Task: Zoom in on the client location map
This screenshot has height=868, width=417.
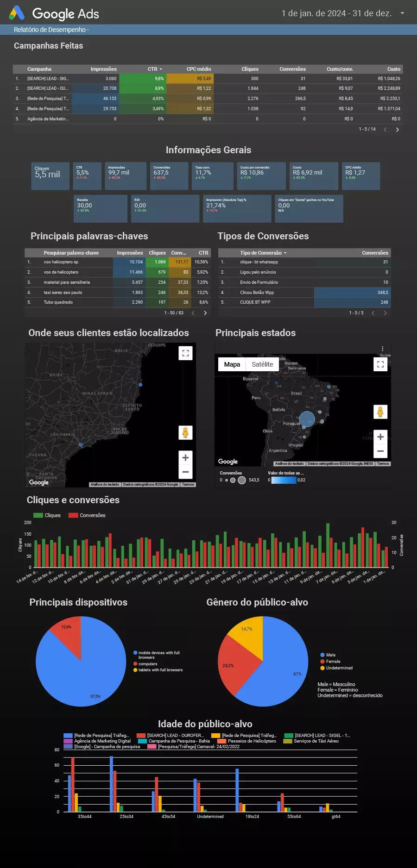Action: coord(185,458)
